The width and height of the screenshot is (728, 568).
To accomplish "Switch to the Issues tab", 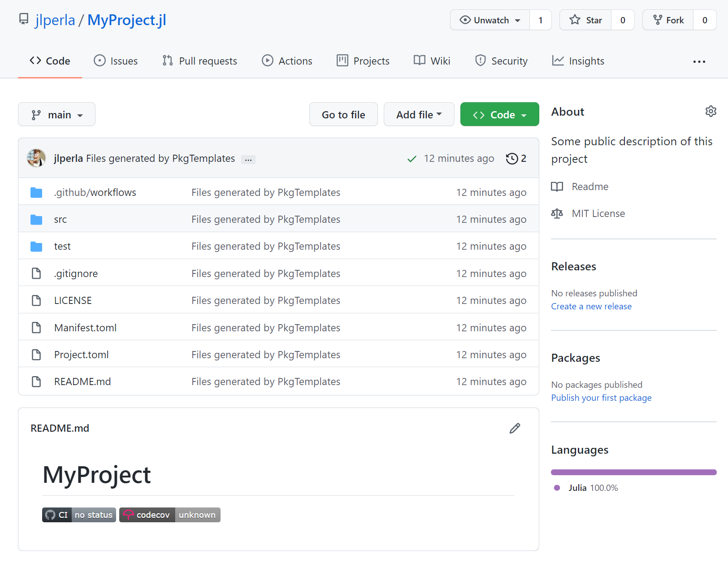I will coord(116,61).
